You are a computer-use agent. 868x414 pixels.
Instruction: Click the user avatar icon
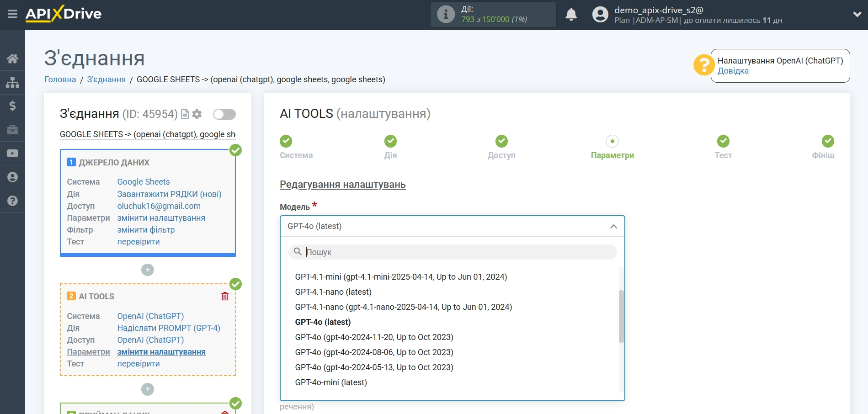[x=600, y=15]
